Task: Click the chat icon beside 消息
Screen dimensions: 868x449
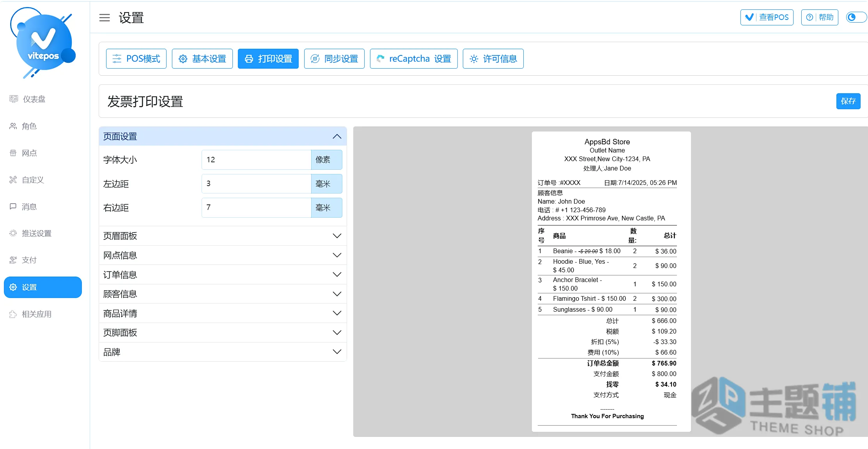Action: [13, 206]
